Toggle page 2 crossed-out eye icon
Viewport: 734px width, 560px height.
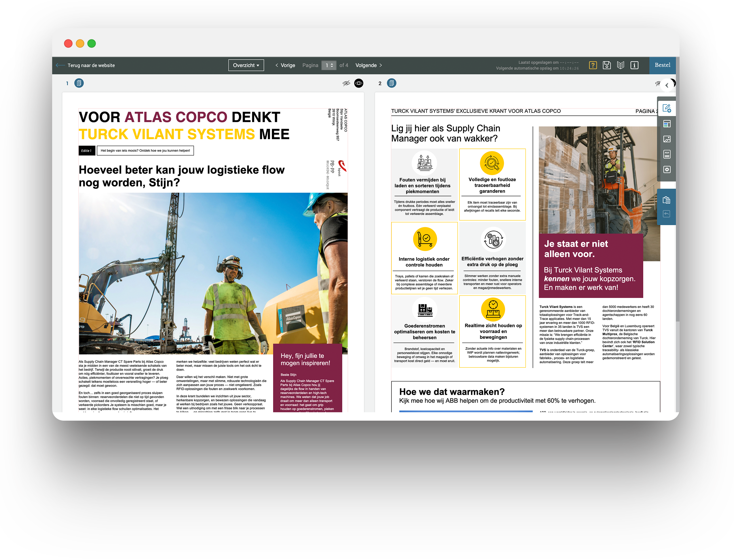pos(658,83)
